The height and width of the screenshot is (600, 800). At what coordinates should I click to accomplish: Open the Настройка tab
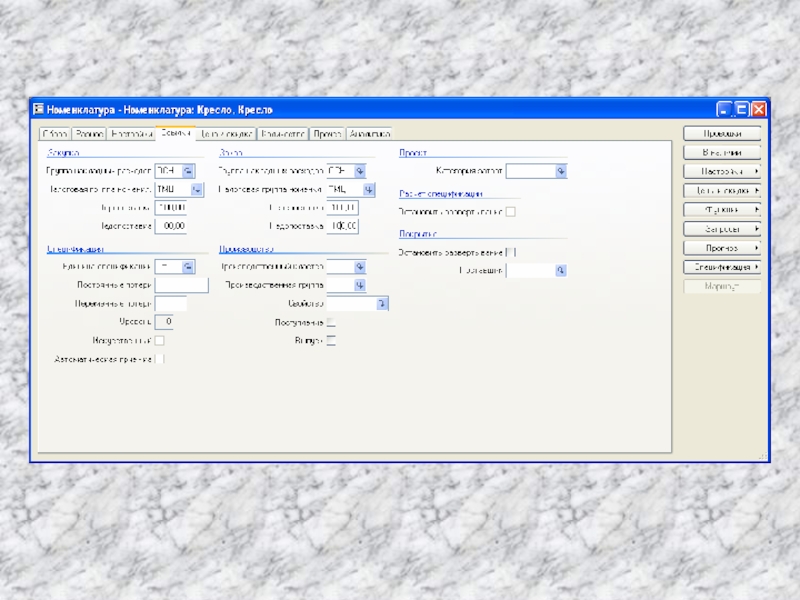click(x=132, y=134)
